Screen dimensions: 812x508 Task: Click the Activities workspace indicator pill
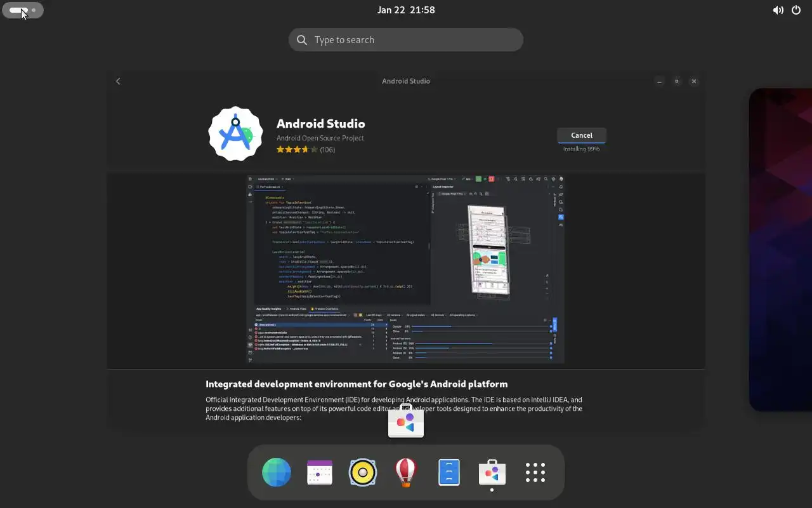click(x=23, y=10)
